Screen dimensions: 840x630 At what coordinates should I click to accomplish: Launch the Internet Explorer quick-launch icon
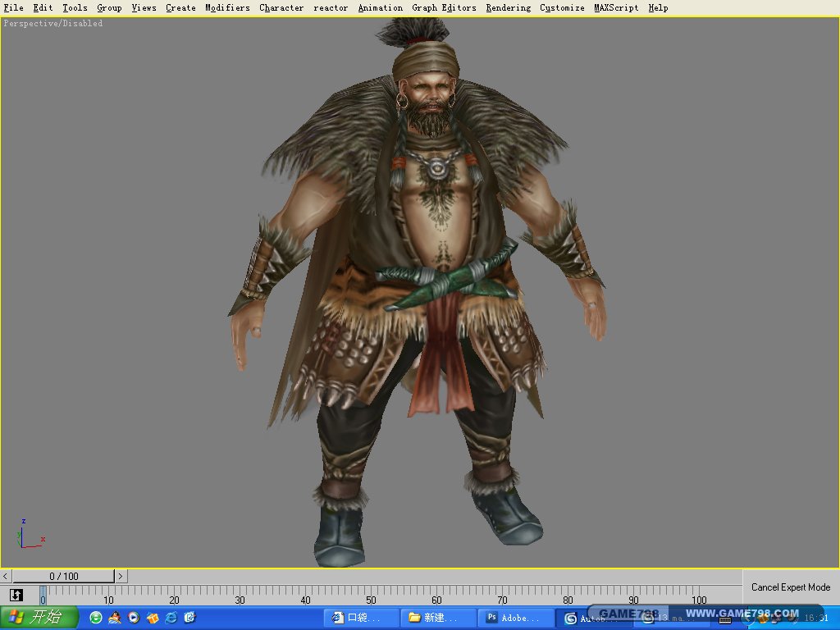(x=171, y=618)
